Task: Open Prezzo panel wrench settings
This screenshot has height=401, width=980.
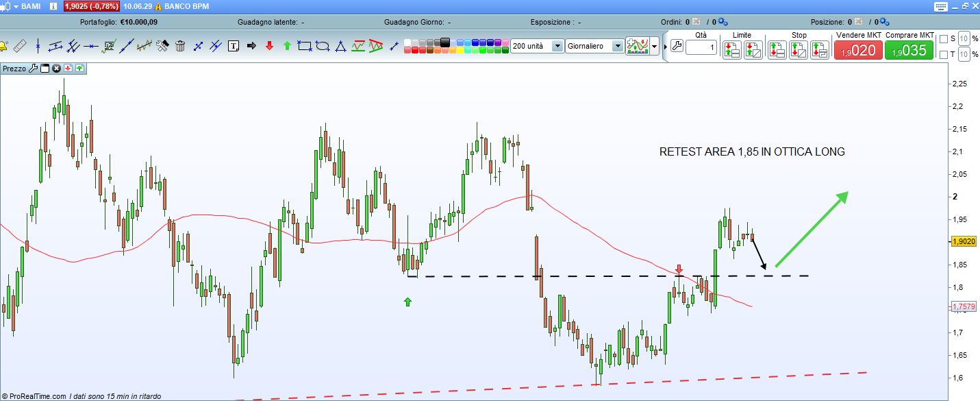Action: coord(33,69)
